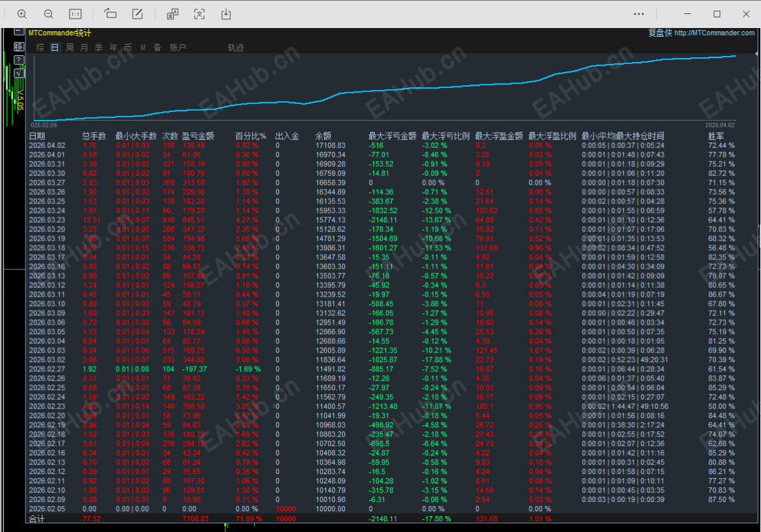Screen dimensions: 761x532
Task: Click the translate text icon
Action: 172,14
